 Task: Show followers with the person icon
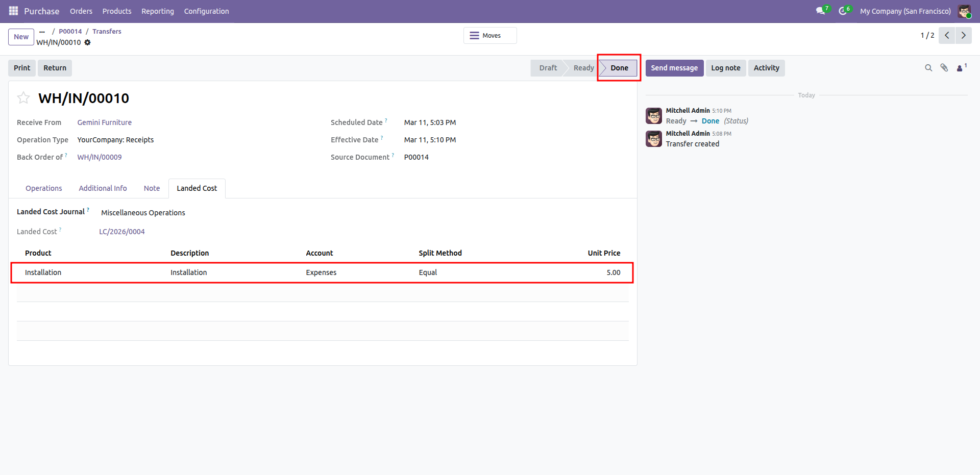click(x=960, y=68)
